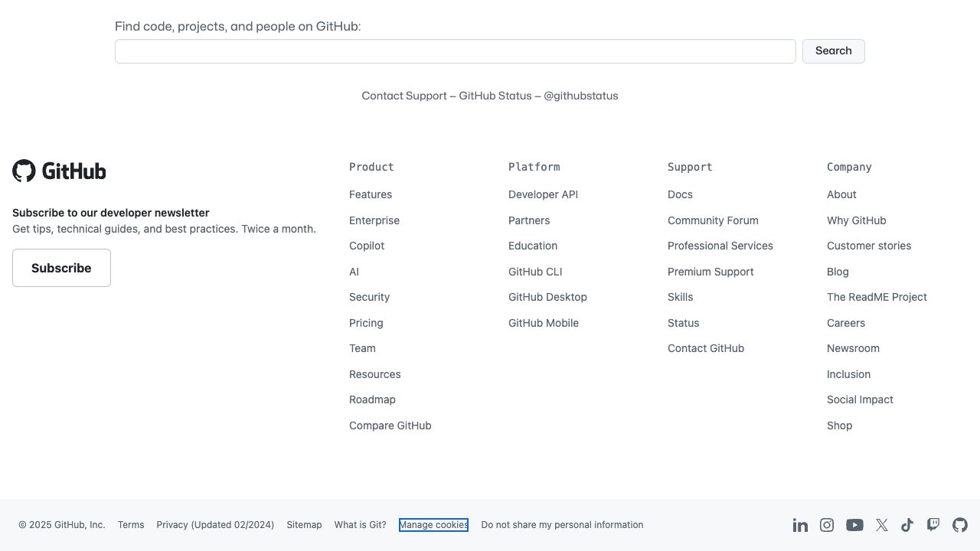Viewport: 980px width, 551px height.
Task: Open the GitHub Status link
Action: [x=495, y=96]
